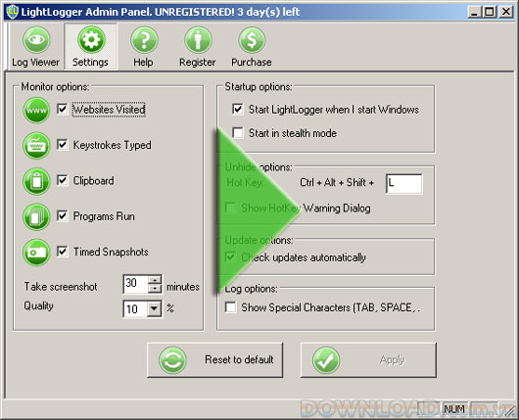Minimize the LightLogger Admin Panel window
The width and height of the screenshot is (519, 420).
[x=474, y=13]
